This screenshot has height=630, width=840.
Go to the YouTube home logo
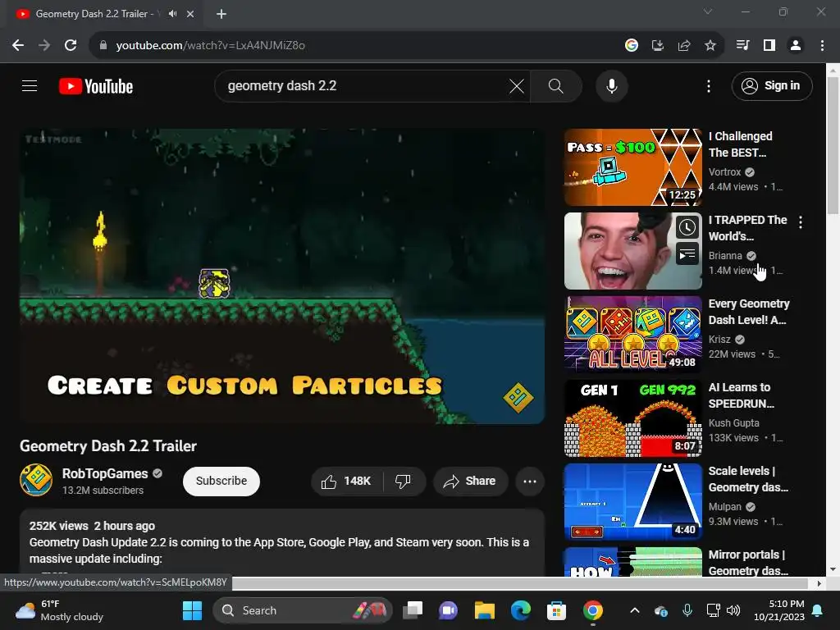[x=96, y=86]
